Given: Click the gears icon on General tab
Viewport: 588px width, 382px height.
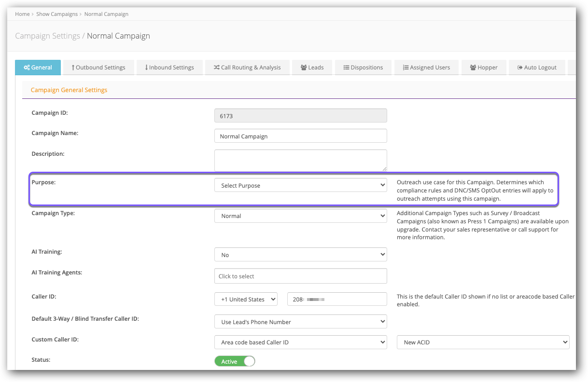Looking at the screenshot, I should [27, 68].
